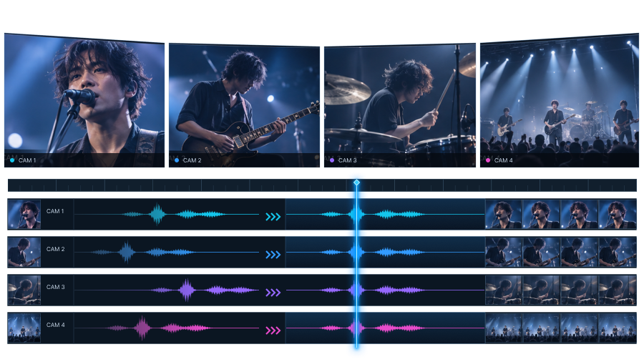The height and width of the screenshot is (362, 644).
Task: Select the CAM 2 guitarist preview
Action: click(x=245, y=105)
